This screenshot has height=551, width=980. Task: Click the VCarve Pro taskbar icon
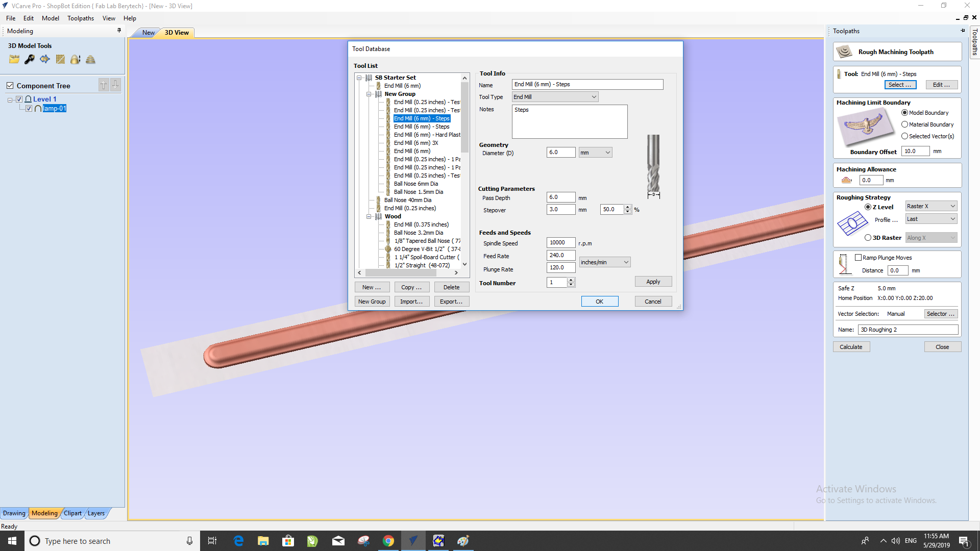(x=413, y=541)
